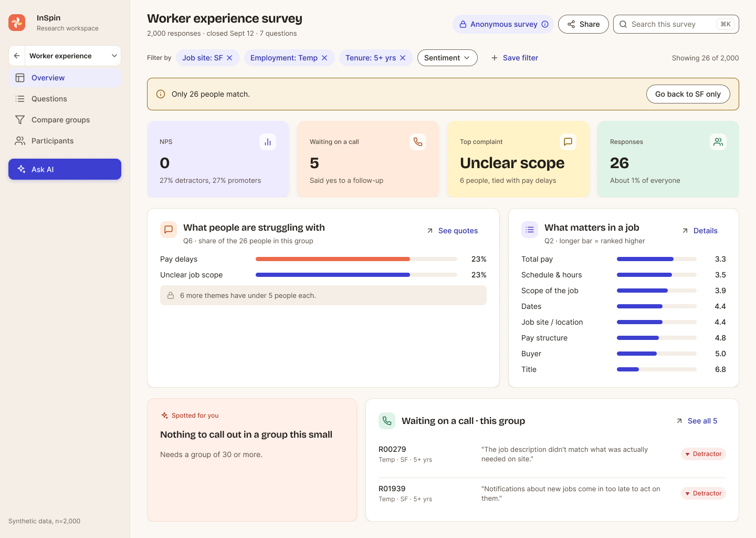The image size is (756, 538).
Task: Click the phone icon on Waiting on a call card
Action: (418, 142)
